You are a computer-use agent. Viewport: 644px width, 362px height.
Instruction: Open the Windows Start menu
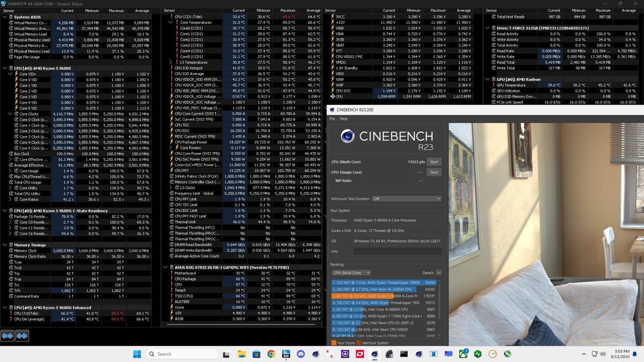137,354
